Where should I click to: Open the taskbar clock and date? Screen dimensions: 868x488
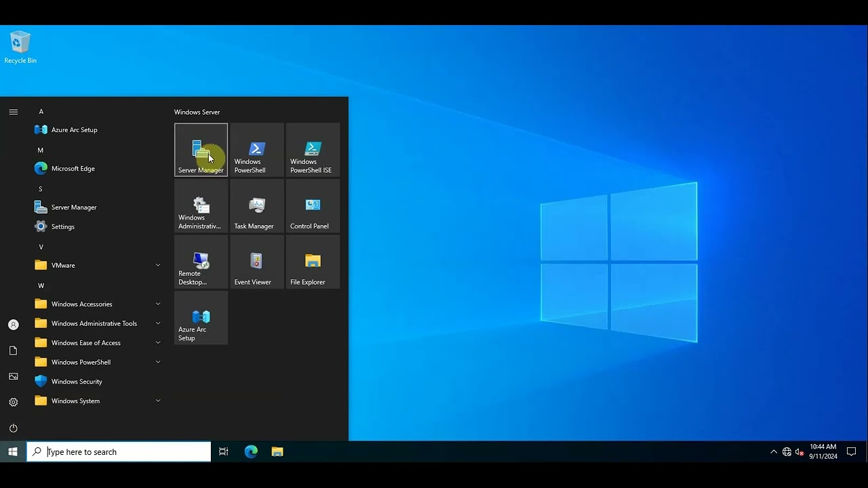[x=823, y=451]
